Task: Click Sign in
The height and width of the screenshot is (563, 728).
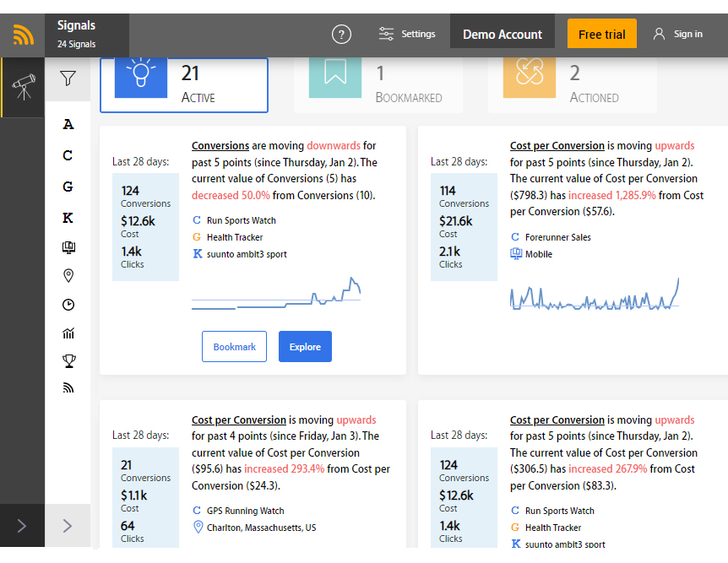Action: (678, 34)
